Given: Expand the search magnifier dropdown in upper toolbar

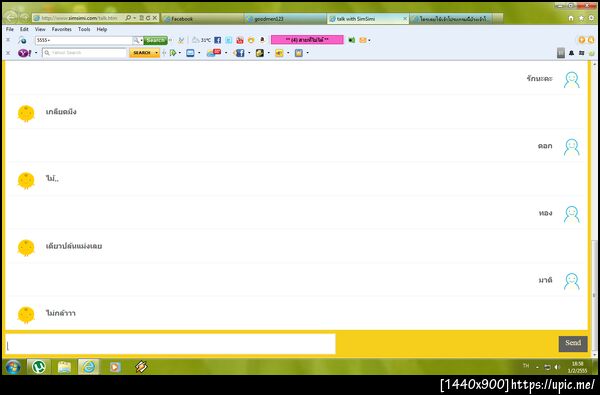Looking at the screenshot, I should pyautogui.click(x=142, y=40).
